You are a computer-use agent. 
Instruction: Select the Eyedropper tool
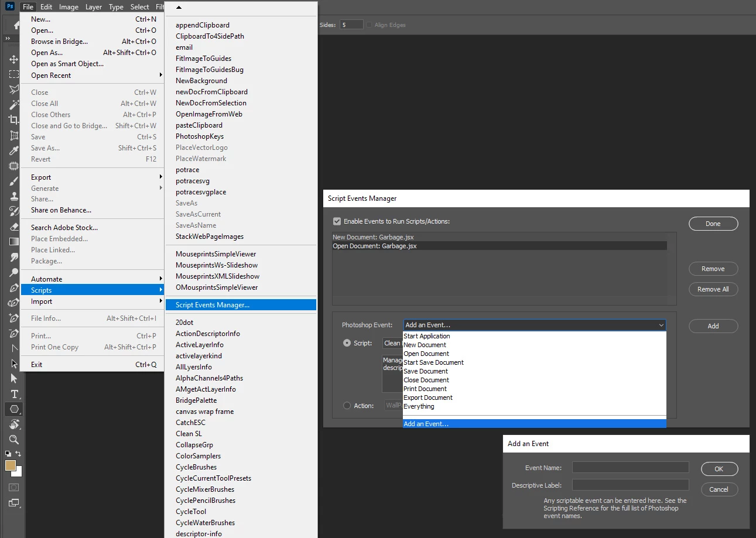(x=13, y=151)
